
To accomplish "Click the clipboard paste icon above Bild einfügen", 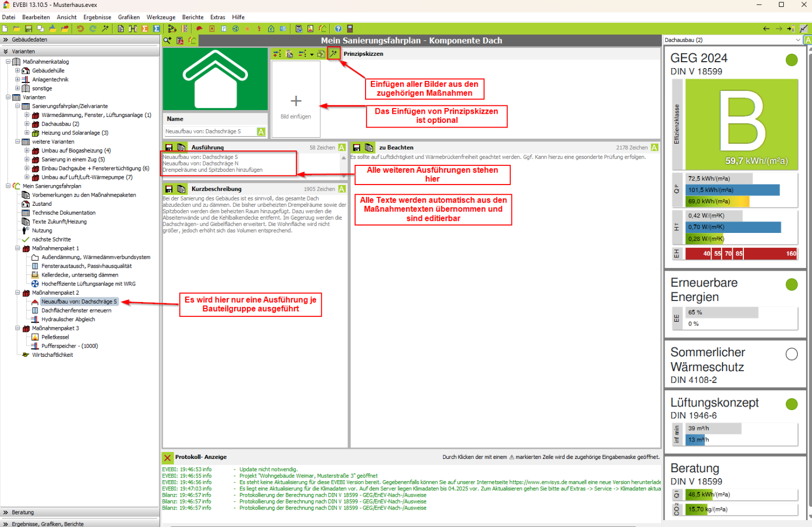I will 289,54.
